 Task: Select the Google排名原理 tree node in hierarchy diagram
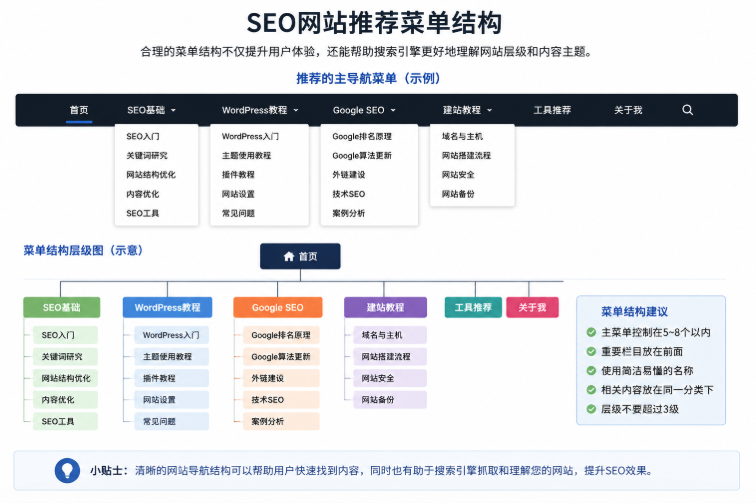(x=281, y=335)
